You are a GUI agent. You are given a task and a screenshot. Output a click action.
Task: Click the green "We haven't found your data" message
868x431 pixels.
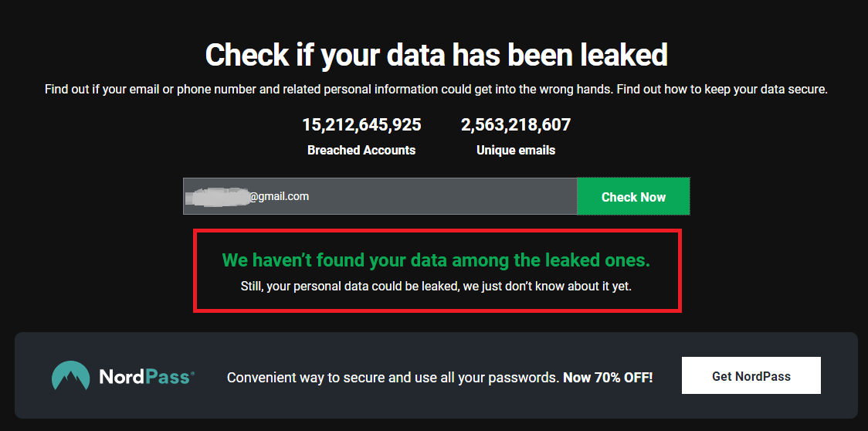(436, 260)
